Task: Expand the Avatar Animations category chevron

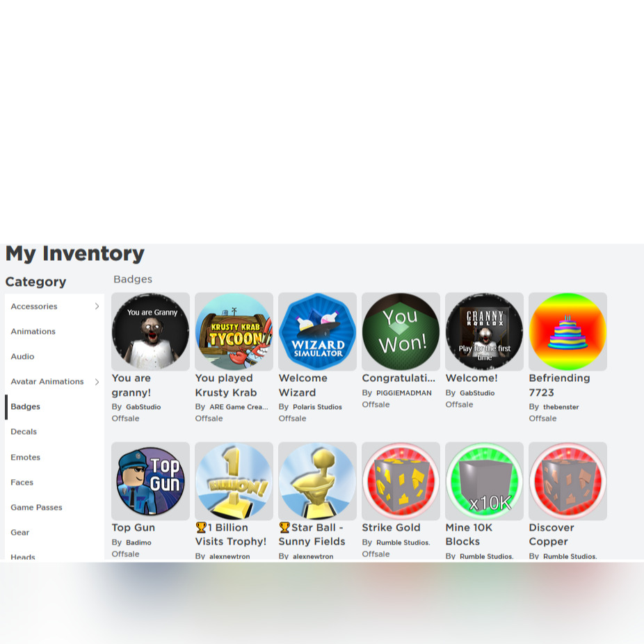Action: (97, 382)
